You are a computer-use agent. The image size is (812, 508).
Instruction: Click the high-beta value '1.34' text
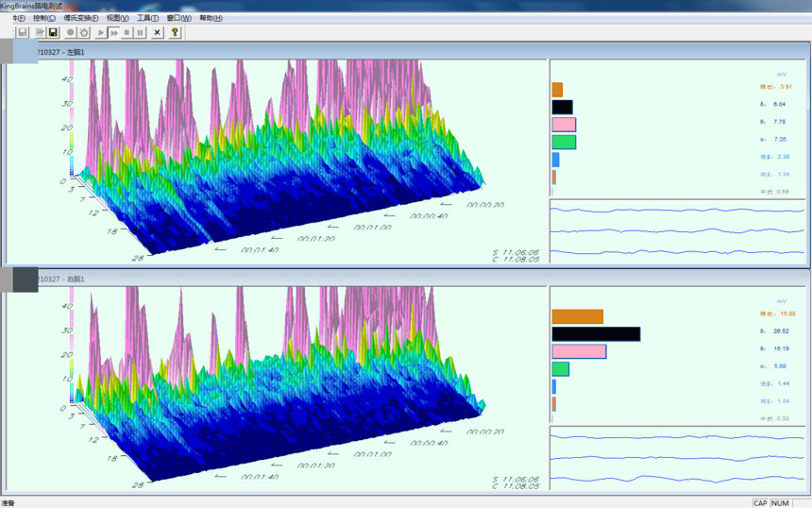784,174
